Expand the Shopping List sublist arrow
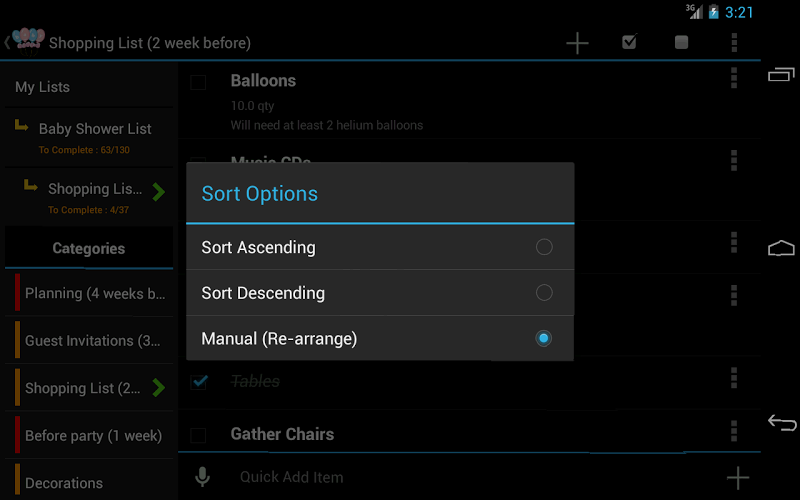 click(x=159, y=190)
